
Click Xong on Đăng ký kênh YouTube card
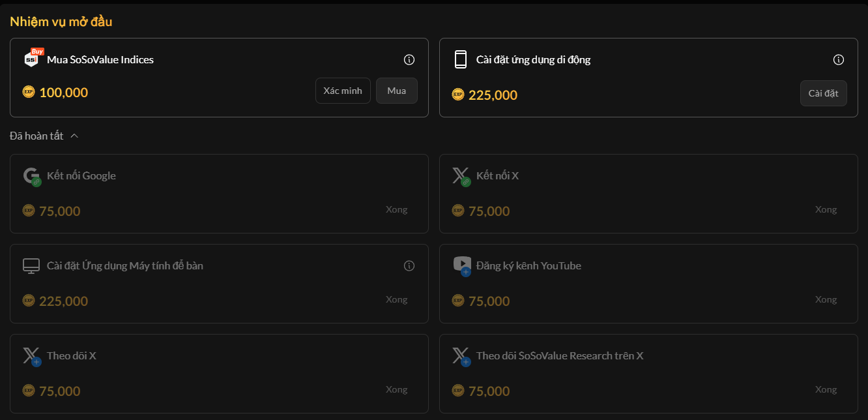click(826, 299)
